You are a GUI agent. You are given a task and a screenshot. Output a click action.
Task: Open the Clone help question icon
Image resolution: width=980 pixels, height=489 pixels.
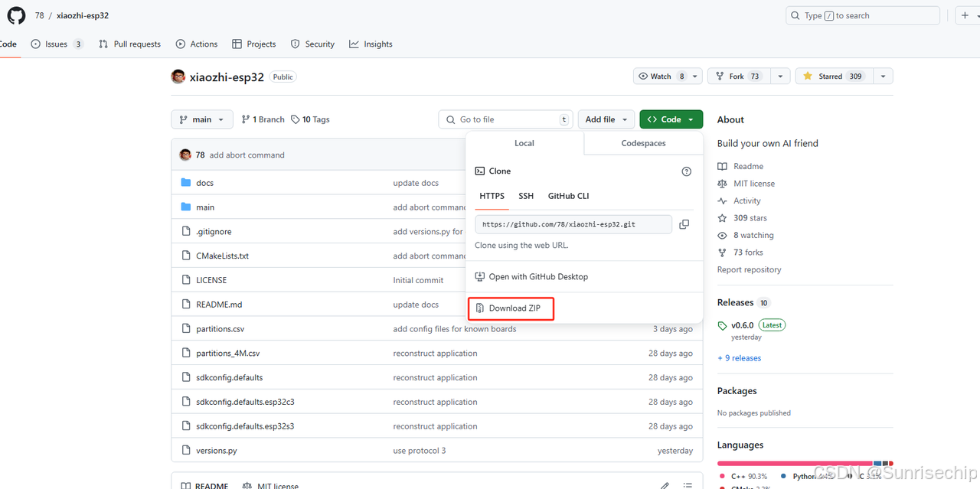[686, 171]
